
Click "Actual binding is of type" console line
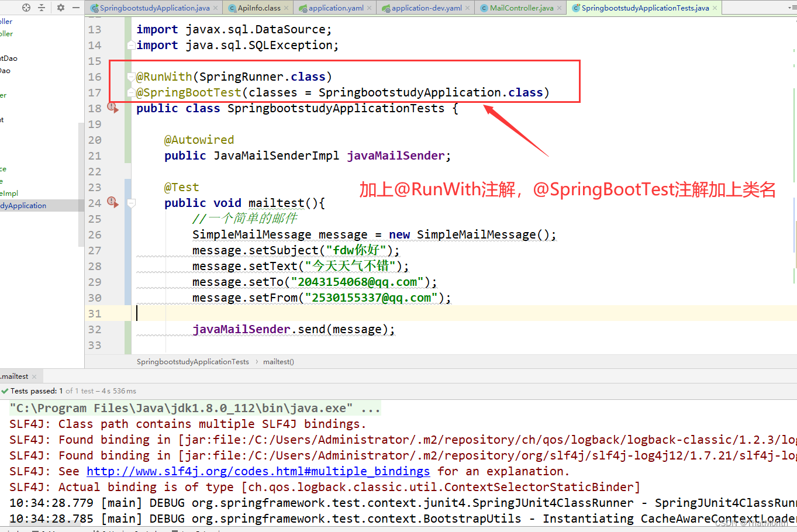click(x=325, y=487)
